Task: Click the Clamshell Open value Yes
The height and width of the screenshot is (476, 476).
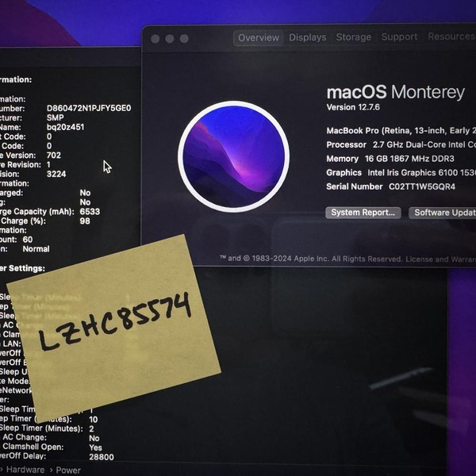Action: click(x=95, y=447)
